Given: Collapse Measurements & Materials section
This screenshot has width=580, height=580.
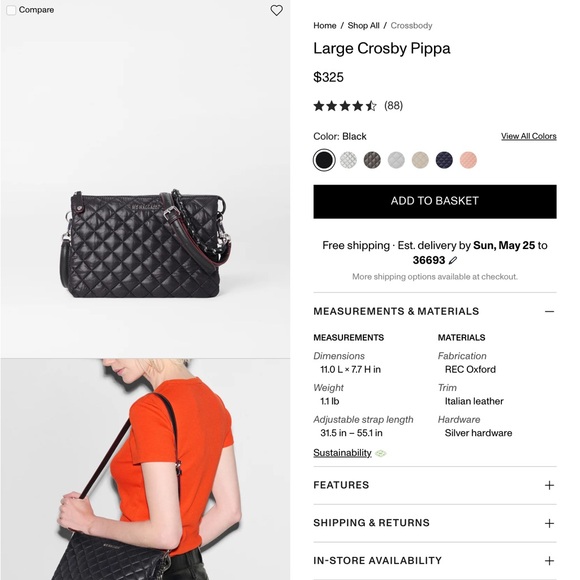Looking at the screenshot, I should [x=435, y=311].
